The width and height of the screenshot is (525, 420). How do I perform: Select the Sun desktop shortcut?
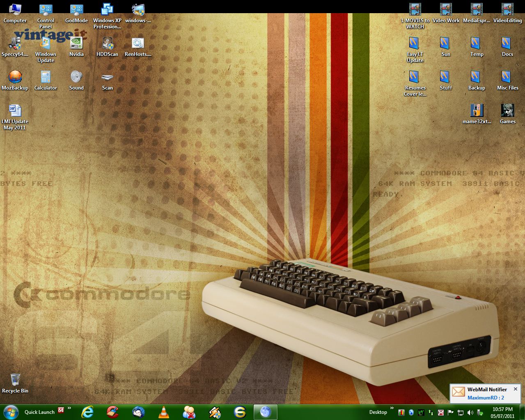tap(446, 47)
